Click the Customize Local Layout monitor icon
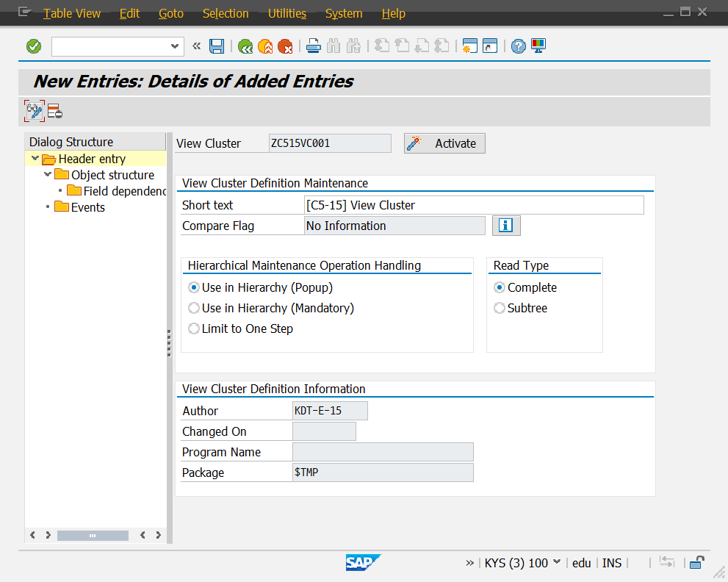This screenshot has height=582, width=728. pos(538,46)
